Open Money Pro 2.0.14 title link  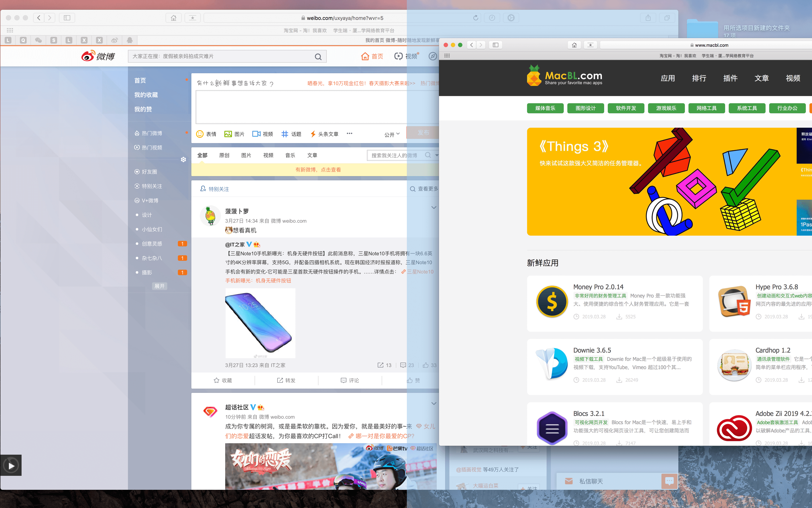[598, 287]
